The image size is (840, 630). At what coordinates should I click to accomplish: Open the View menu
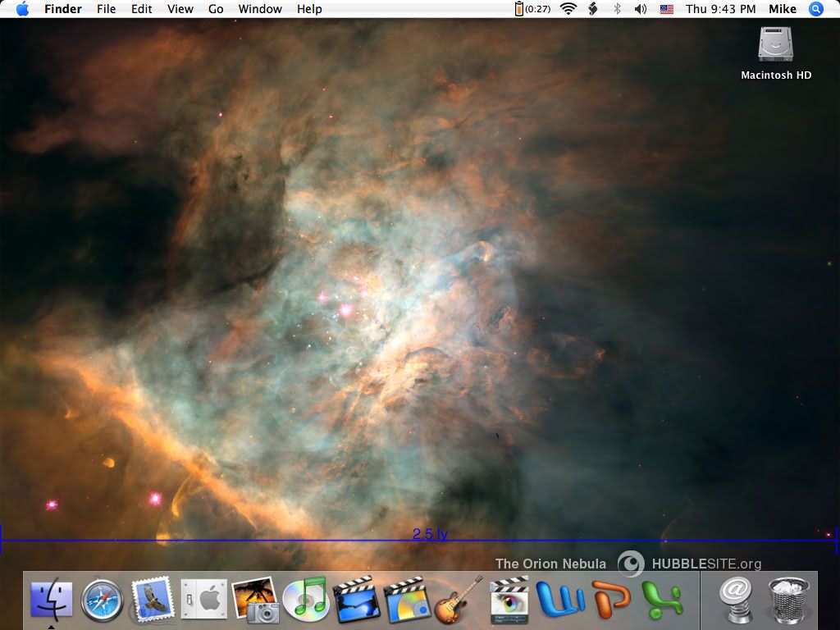coord(180,8)
